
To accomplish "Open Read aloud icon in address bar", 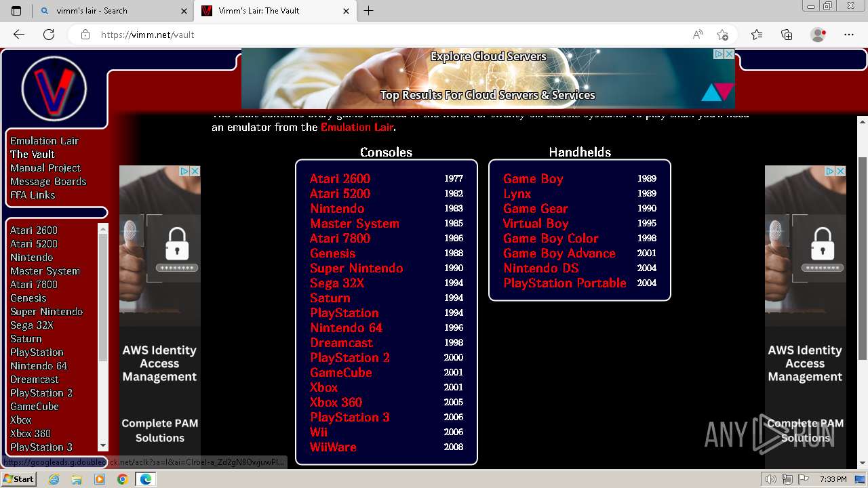I will pos(698,35).
